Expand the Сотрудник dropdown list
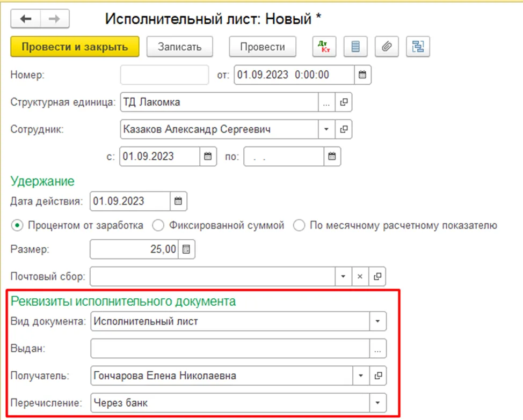The width and height of the screenshot is (523, 420). [x=326, y=129]
